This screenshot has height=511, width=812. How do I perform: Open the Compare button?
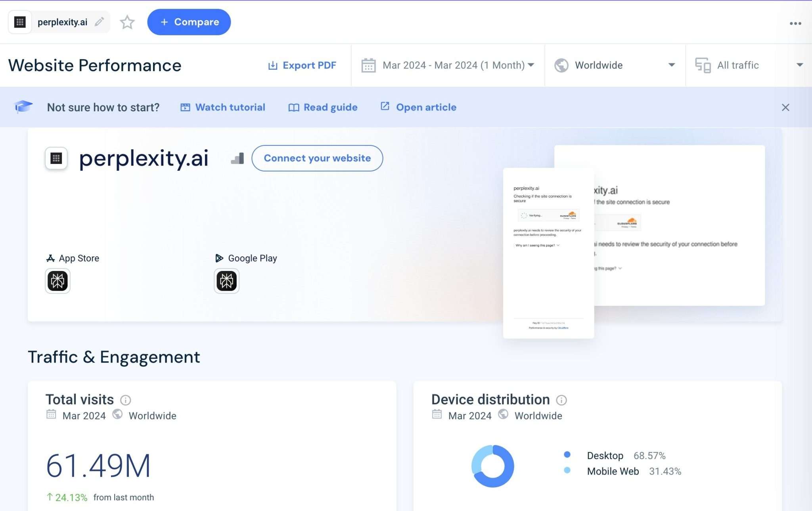189,22
